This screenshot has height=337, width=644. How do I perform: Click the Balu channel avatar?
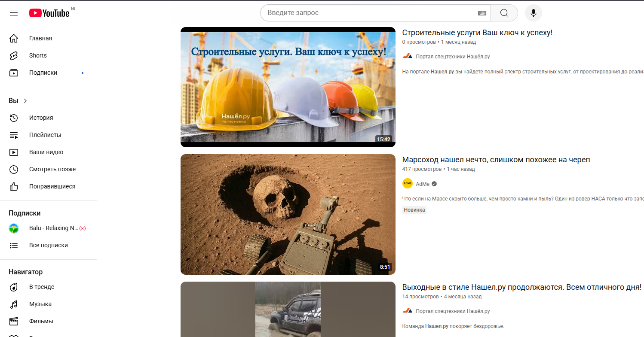click(14, 228)
